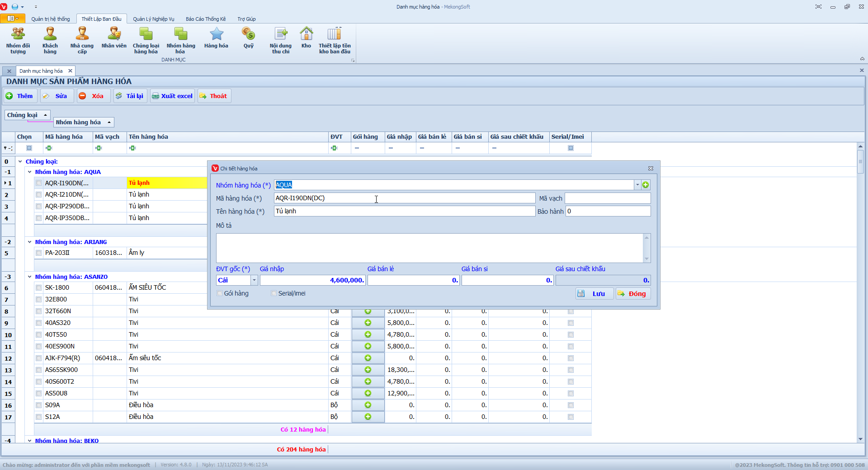Open the Quỹ fund icon

point(248,38)
